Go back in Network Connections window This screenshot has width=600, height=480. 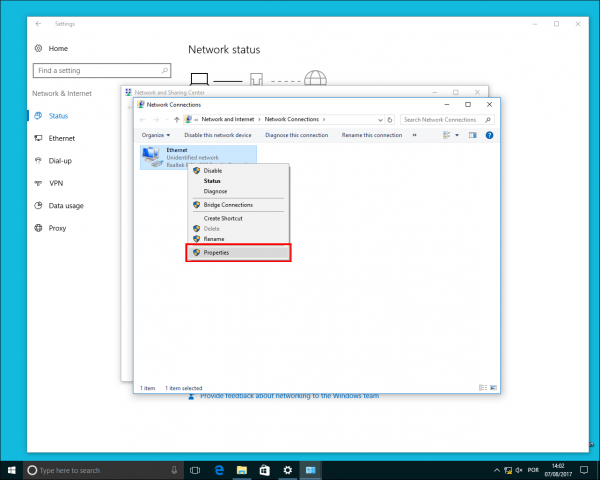click(x=143, y=120)
